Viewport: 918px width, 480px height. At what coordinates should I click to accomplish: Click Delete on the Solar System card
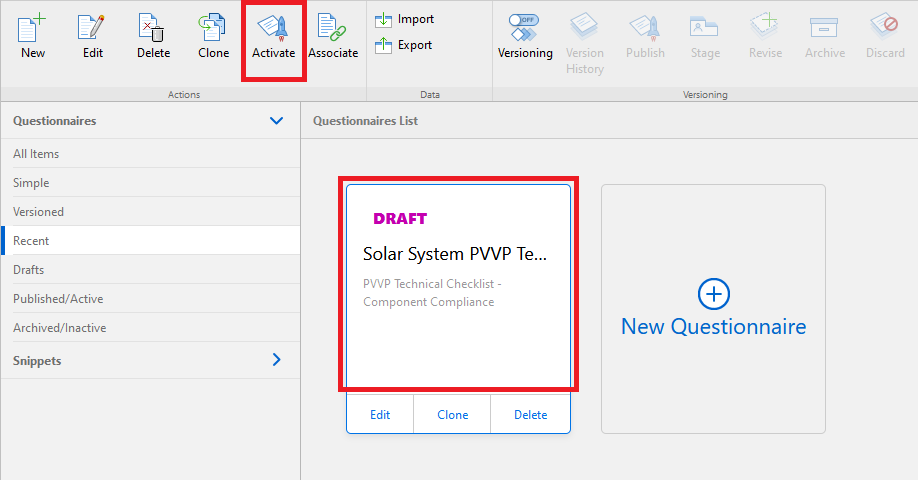[x=530, y=414]
